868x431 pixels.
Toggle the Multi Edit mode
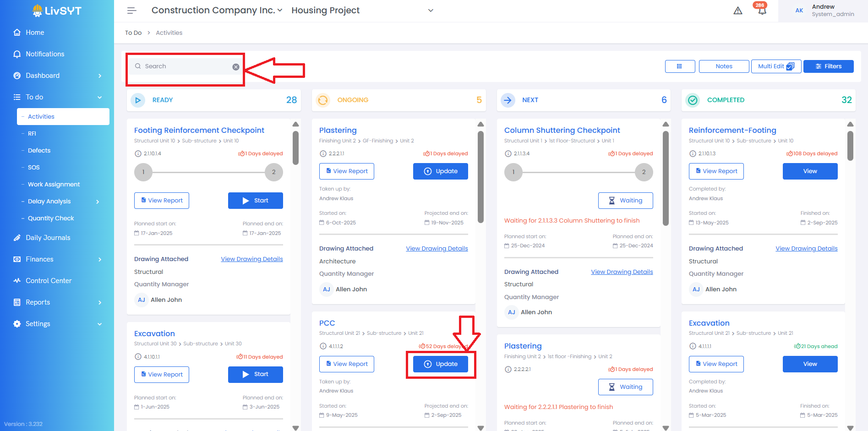(776, 66)
